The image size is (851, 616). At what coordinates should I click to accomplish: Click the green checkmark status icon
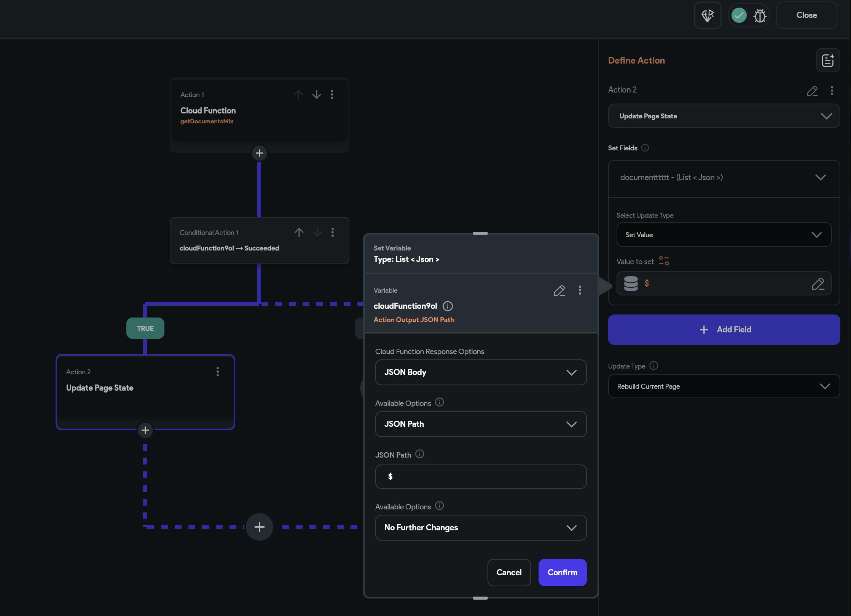[x=739, y=16]
